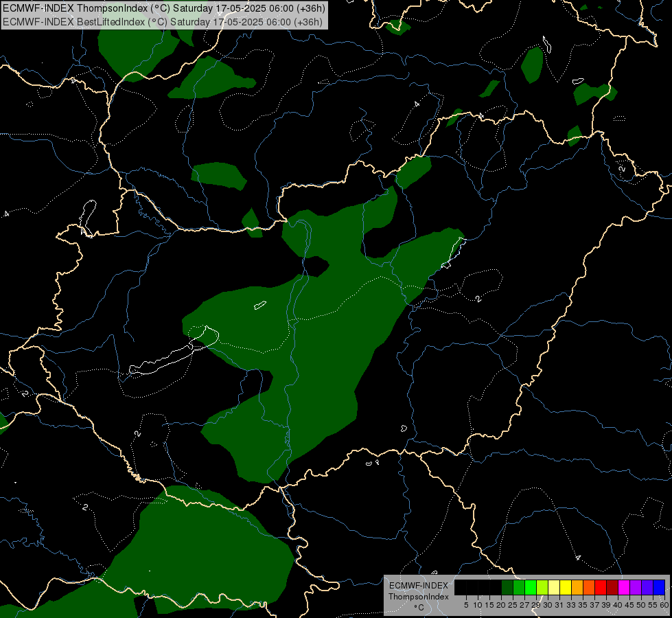Image resolution: width=672 pixels, height=618 pixels.
Task: Select the magenta 40–45 legend swatch
Action: [x=624, y=587]
